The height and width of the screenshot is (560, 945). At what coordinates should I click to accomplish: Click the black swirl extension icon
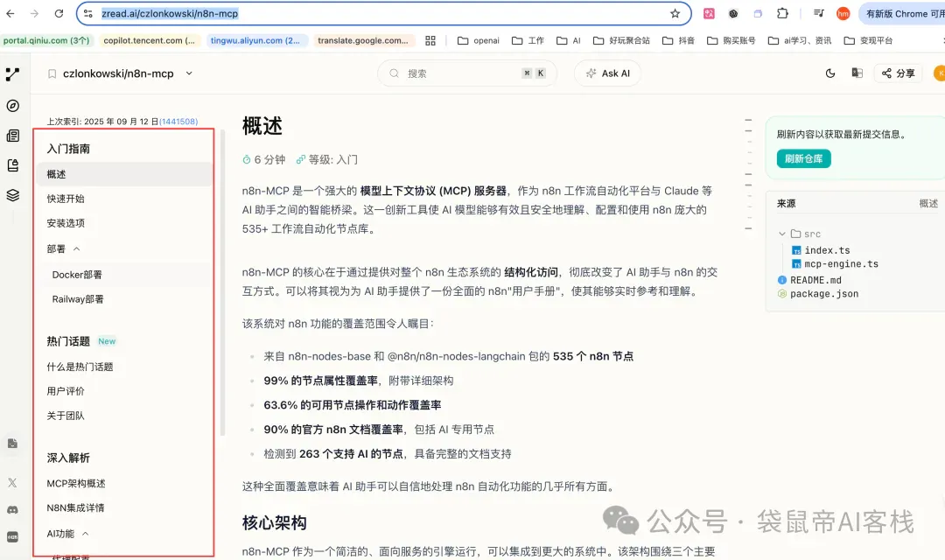click(733, 13)
